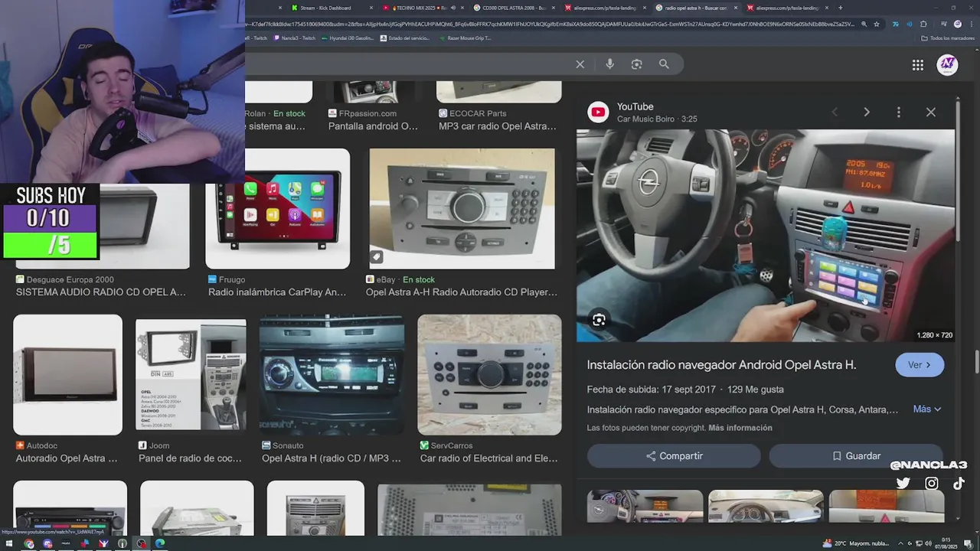Start voice search with the microphone icon
The image size is (980, 551).
coord(609,64)
